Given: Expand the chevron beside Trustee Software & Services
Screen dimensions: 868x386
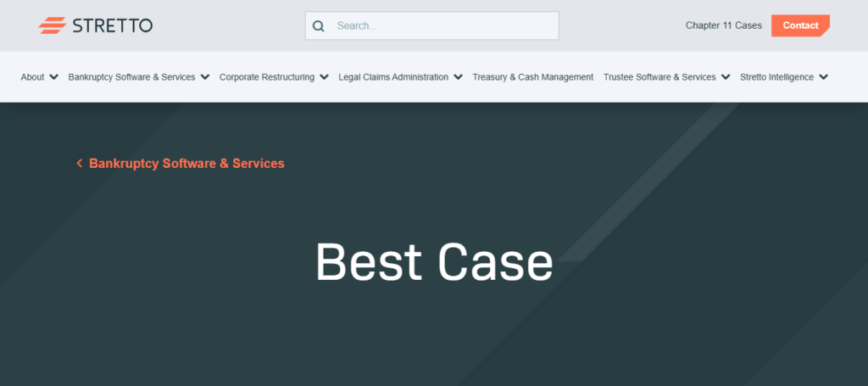Looking at the screenshot, I should point(726,77).
